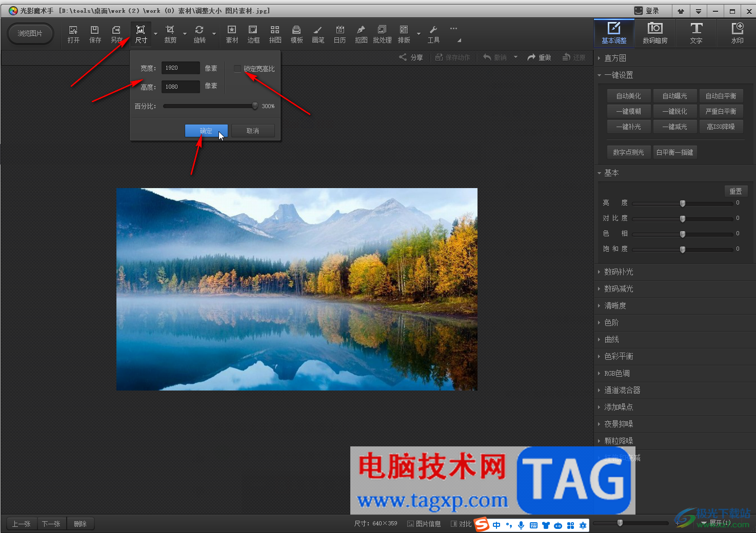Apply 一键锐化 preset
Image resolution: width=756 pixels, height=533 pixels.
(674, 111)
